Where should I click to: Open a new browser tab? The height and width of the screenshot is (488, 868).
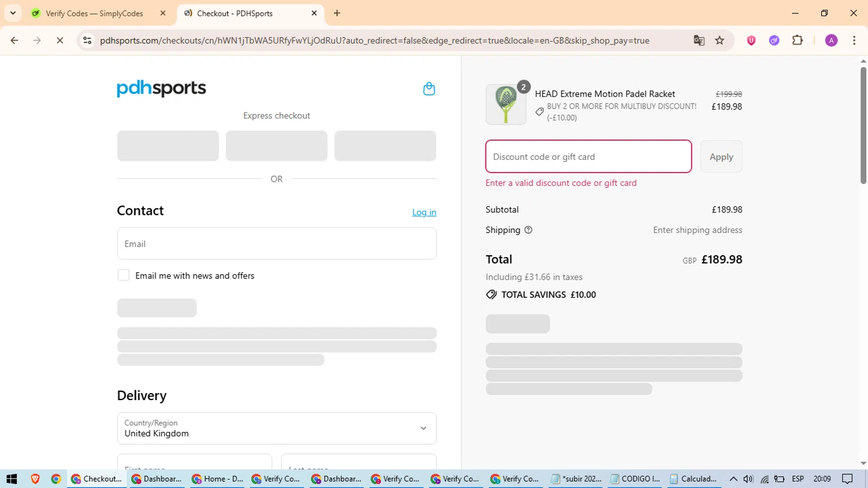pyautogui.click(x=337, y=13)
